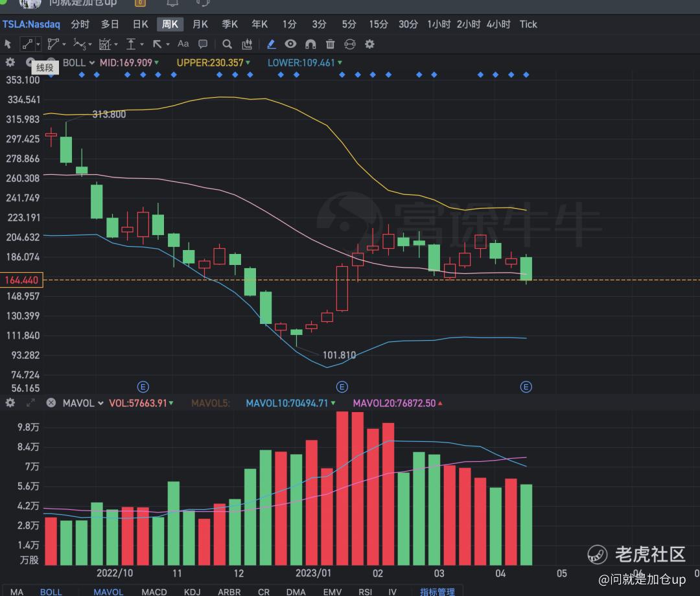Toggle the MID line value 169.909
Image resolution: width=700 pixels, height=596 pixels.
[x=129, y=62]
